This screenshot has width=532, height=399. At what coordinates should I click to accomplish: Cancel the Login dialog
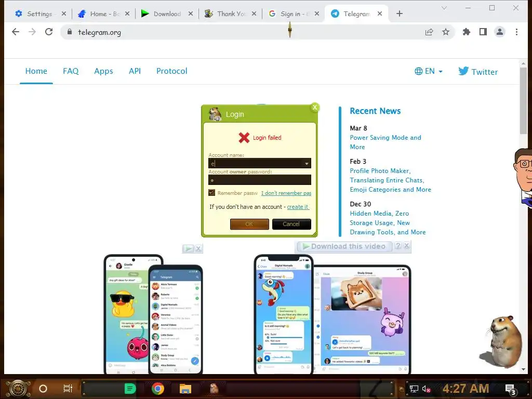[291, 224]
